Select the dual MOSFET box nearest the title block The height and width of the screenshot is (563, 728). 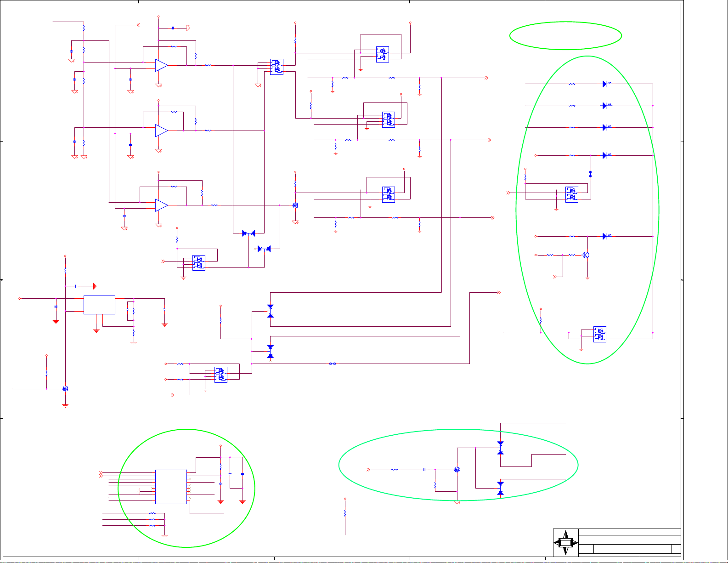point(600,334)
